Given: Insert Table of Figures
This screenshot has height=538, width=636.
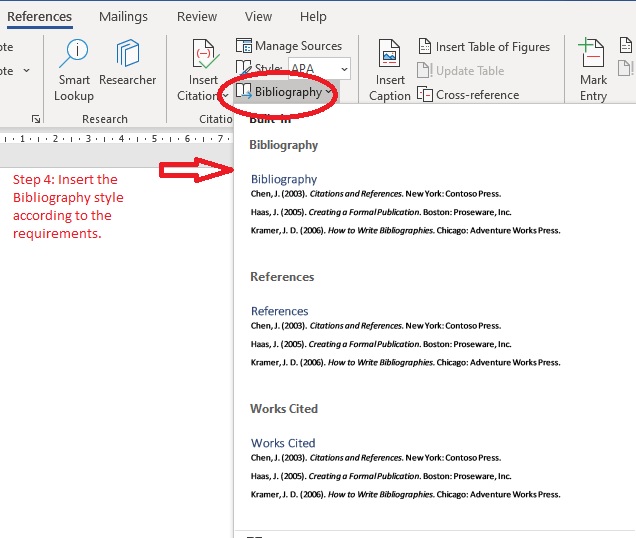Looking at the screenshot, I should coord(484,47).
